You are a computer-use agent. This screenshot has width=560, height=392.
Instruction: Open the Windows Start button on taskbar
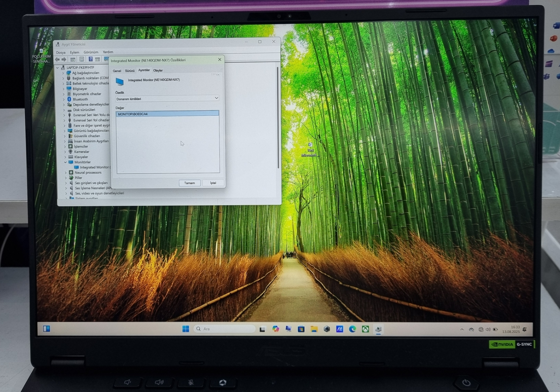(186, 329)
